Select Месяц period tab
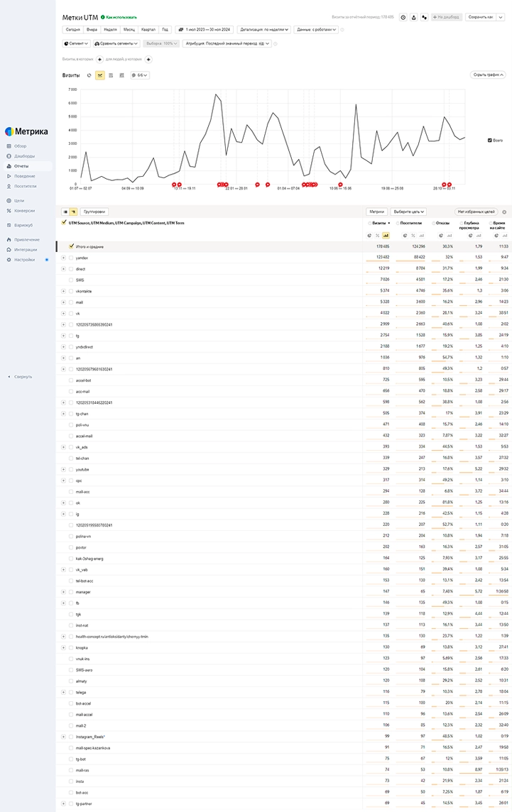512x812 pixels. 129,30
